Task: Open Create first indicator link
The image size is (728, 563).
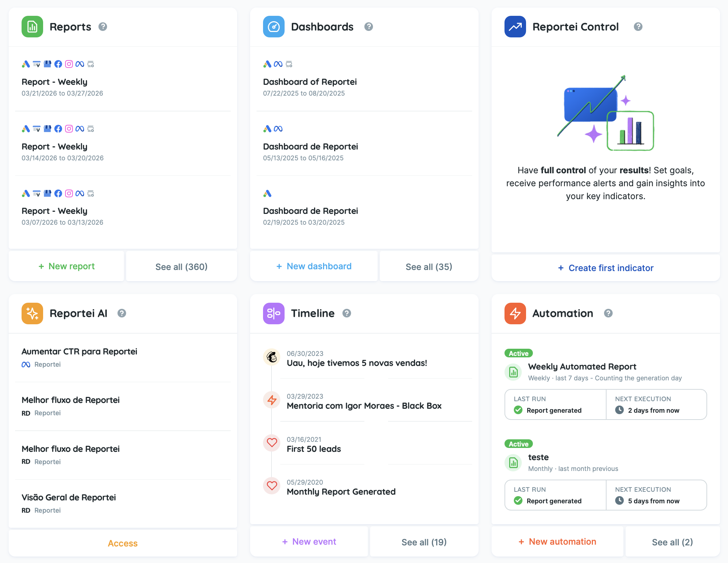Action: coord(606,268)
